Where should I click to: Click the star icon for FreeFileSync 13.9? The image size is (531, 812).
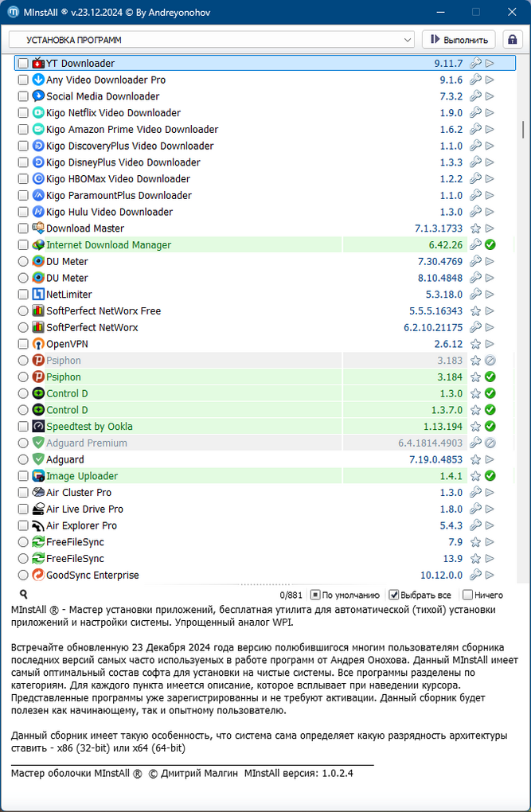point(475,559)
